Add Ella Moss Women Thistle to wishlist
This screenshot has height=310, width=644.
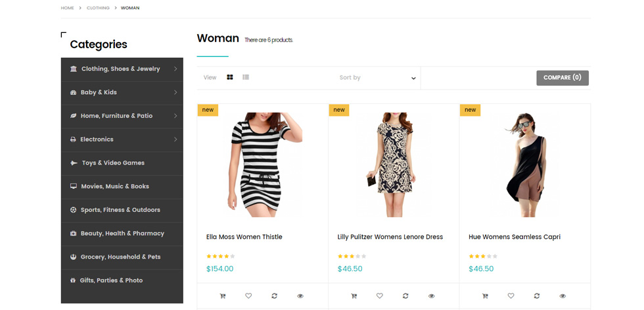(248, 296)
